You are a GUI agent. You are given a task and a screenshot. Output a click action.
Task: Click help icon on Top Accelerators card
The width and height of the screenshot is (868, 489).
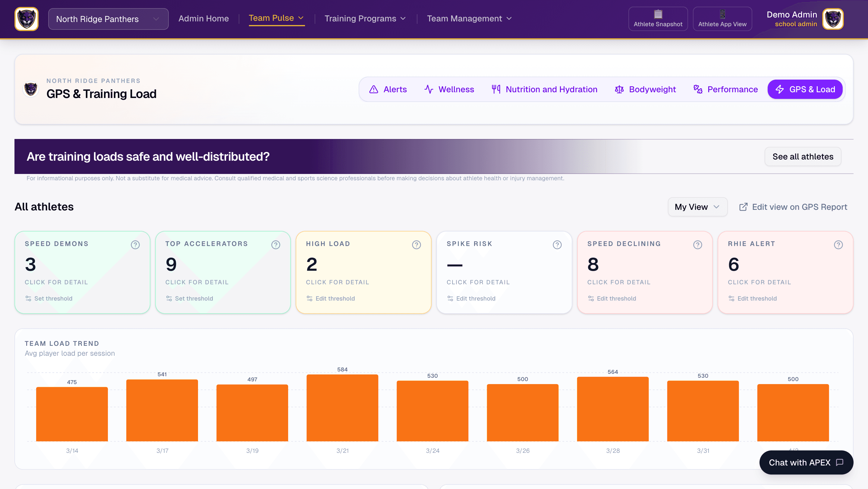(x=276, y=245)
